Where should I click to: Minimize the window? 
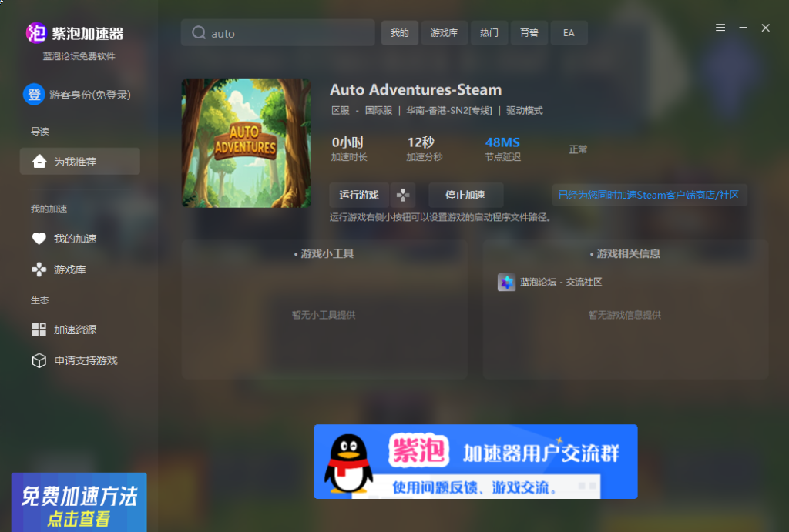pos(743,28)
